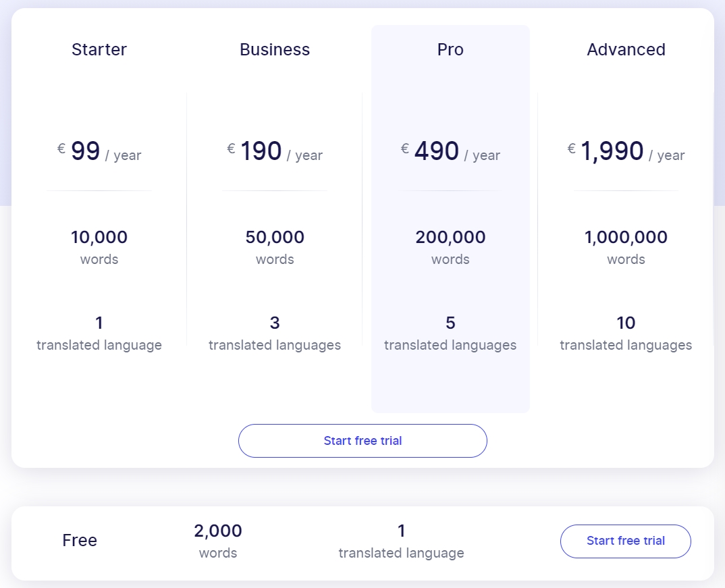The width and height of the screenshot is (725, 588).
Task: Click 1,000,000 words in Advanced column
Action: [626, 247]
